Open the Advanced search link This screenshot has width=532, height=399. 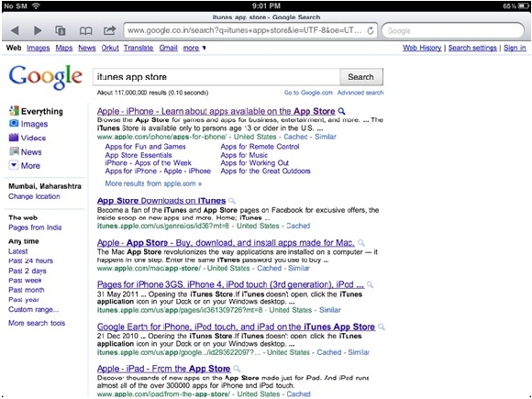coord(360,93)
